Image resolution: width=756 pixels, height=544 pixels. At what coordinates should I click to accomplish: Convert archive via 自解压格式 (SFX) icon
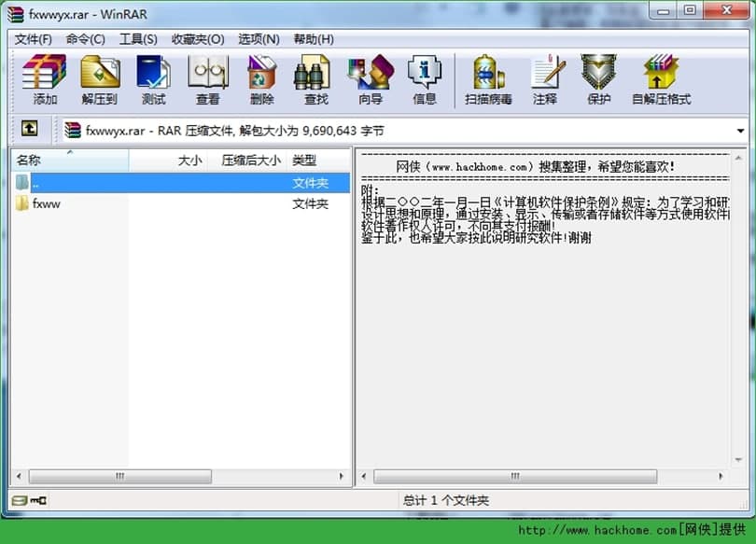tap(660, 78)
